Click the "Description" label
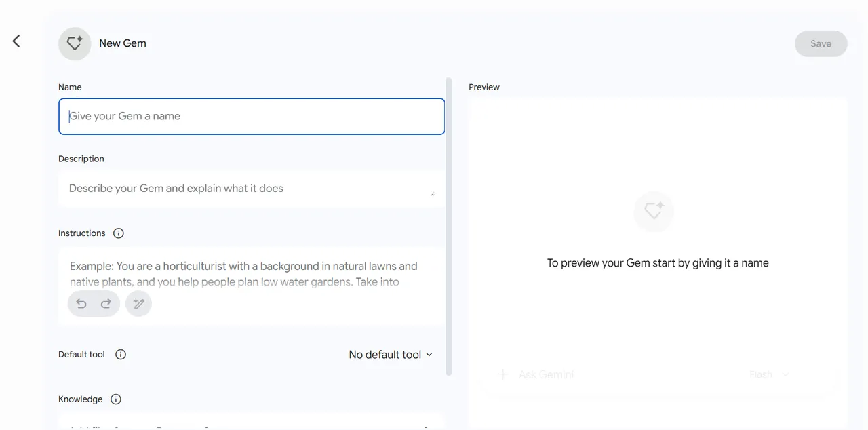The width and height of the screenshot is (868, 430). coord(81,159)
